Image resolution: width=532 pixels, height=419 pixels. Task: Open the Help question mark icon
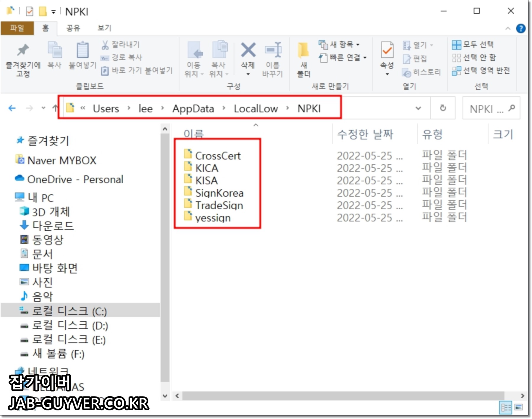(x=520, y=28)
